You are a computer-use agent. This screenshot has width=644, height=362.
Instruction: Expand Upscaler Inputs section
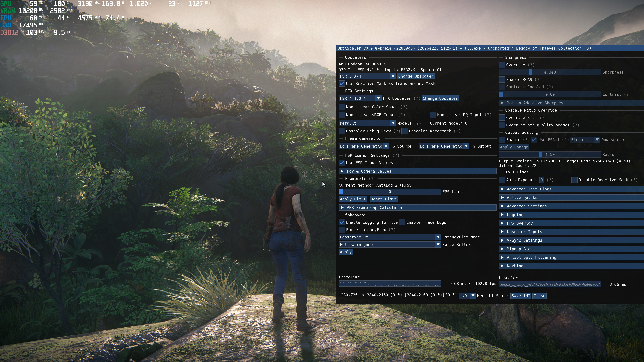[x=572, y=232]
